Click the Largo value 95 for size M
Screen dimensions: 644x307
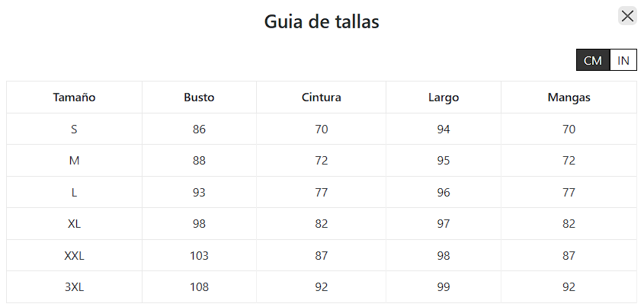(444, 161)
